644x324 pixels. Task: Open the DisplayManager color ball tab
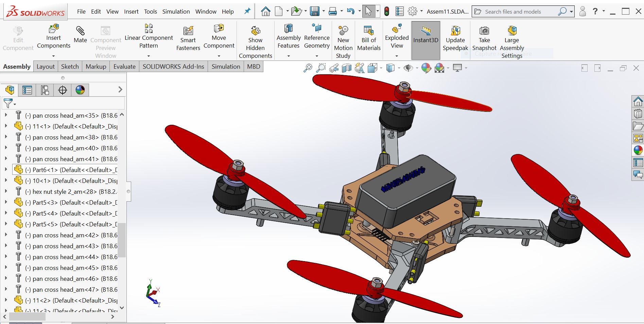click(x=80, y=90)
